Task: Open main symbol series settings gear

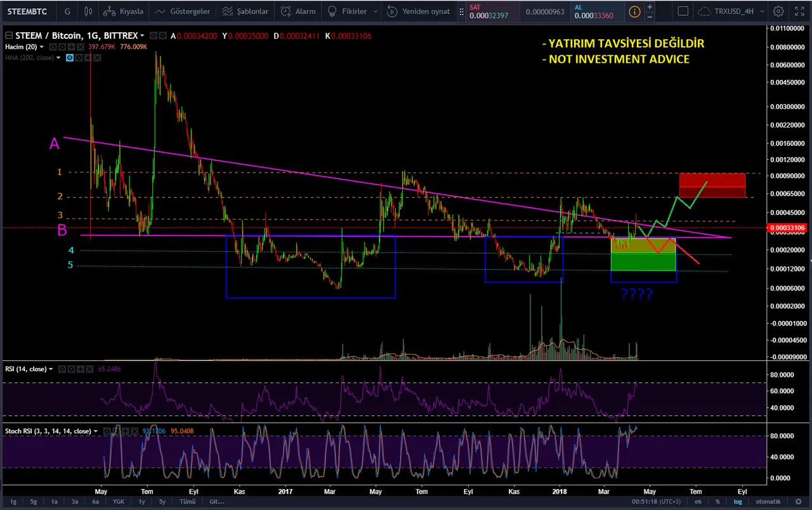Action: pos(162,36)
